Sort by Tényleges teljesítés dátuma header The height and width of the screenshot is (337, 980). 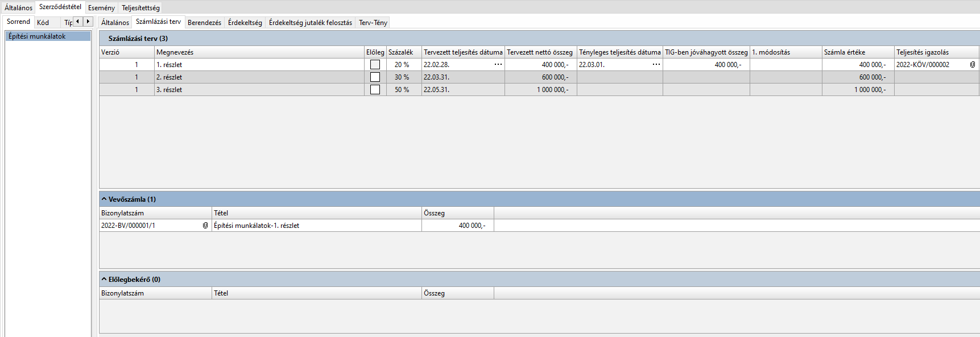click(620, 52)
